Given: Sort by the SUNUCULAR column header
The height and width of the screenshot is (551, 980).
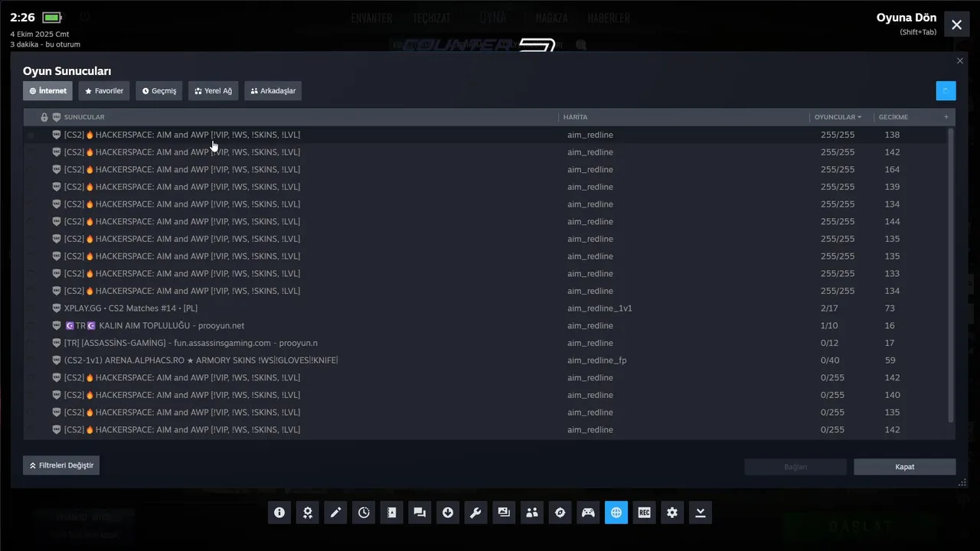Looking at the screenshot, I should (x=84, y=117).
